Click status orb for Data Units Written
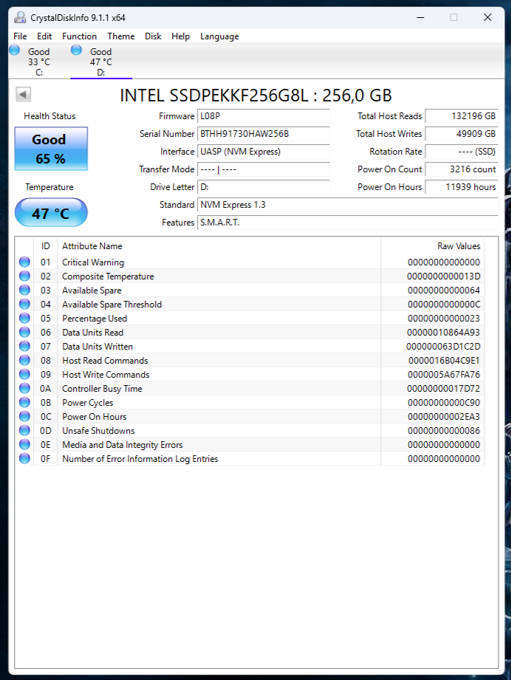This screenshot has height=680, width=511. [25, 346]
